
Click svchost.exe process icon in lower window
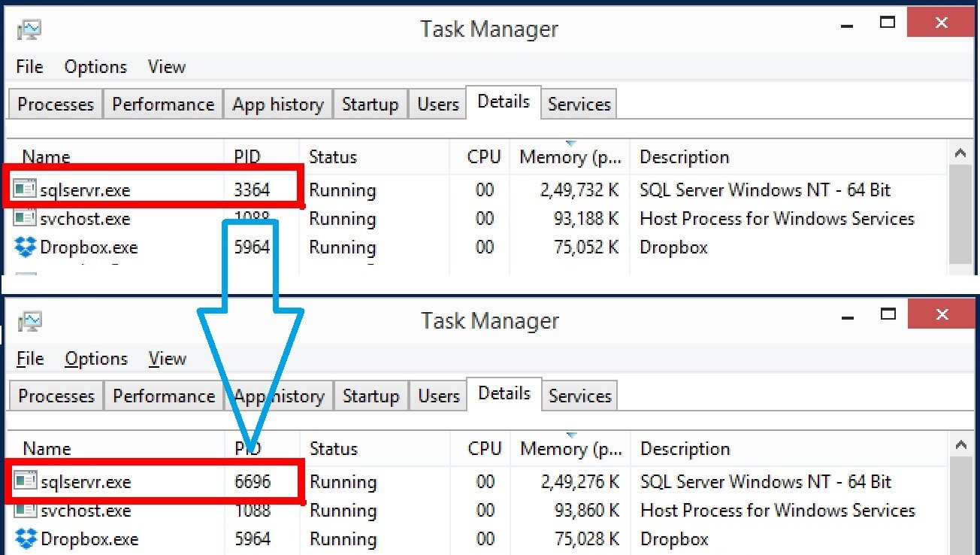click(x=26, y=510)
